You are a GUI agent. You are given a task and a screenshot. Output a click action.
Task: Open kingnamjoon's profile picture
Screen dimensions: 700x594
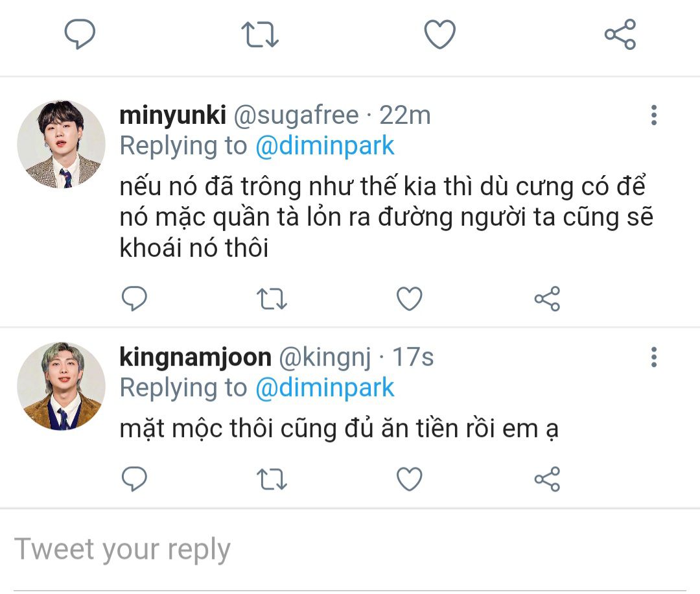[61, 386]
